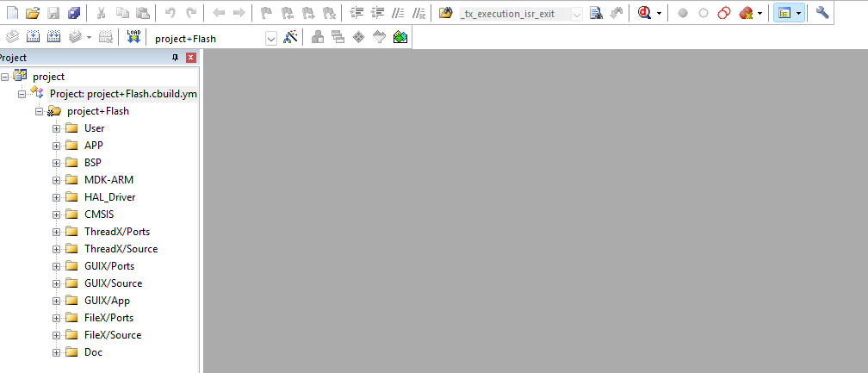This screenshot has height=373, width=868.
Task: Open the Options for Target wand icon
Action: click(x=290, y=38)
